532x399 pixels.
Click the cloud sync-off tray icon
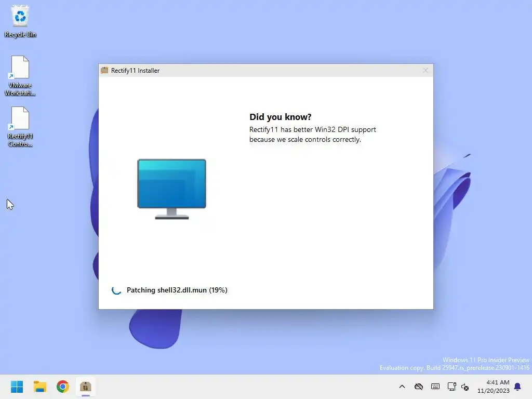click(419, 387)
